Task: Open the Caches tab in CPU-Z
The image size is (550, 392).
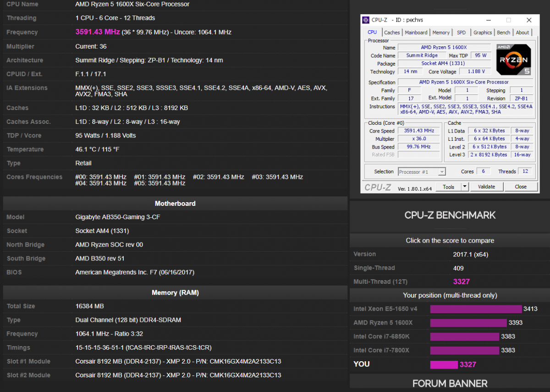Action: pos(392,33)
